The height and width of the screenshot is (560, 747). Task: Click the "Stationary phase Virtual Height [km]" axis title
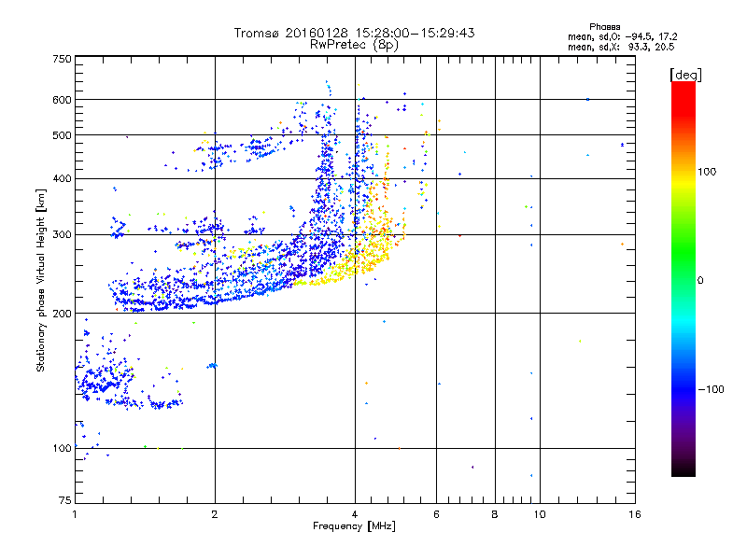[x=41, y=280]
